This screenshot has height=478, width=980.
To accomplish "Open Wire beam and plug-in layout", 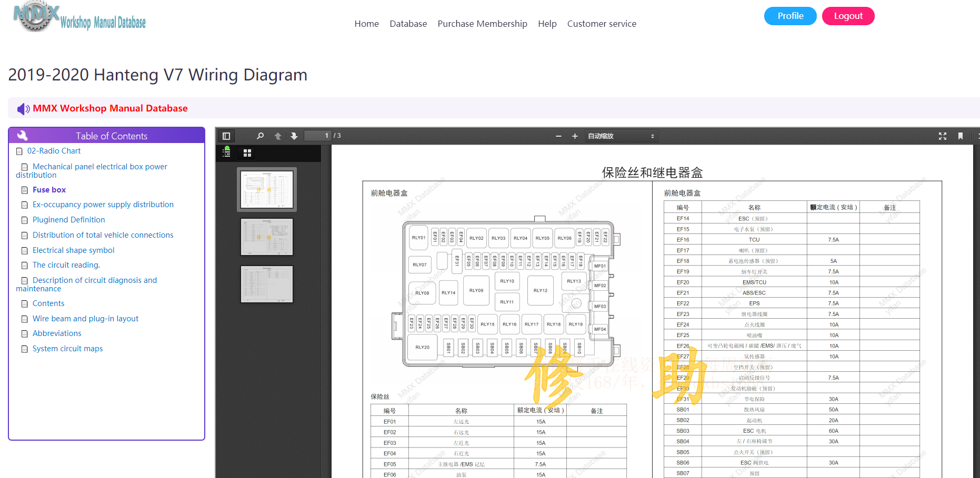I will click(86, 319).
